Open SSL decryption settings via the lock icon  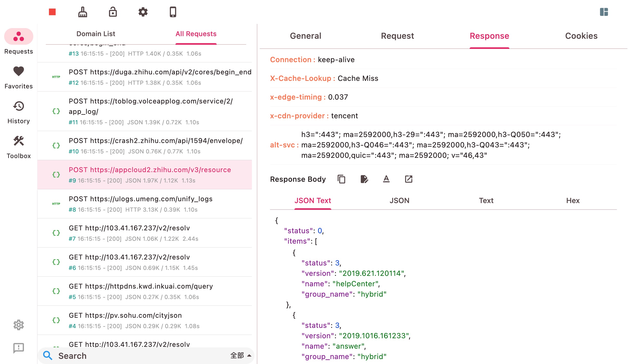tap(113, 12)
